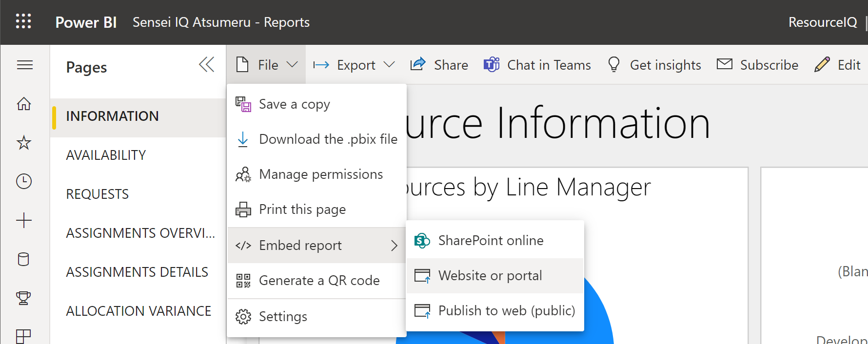Open Goals trophy icon

click(24, 298)
